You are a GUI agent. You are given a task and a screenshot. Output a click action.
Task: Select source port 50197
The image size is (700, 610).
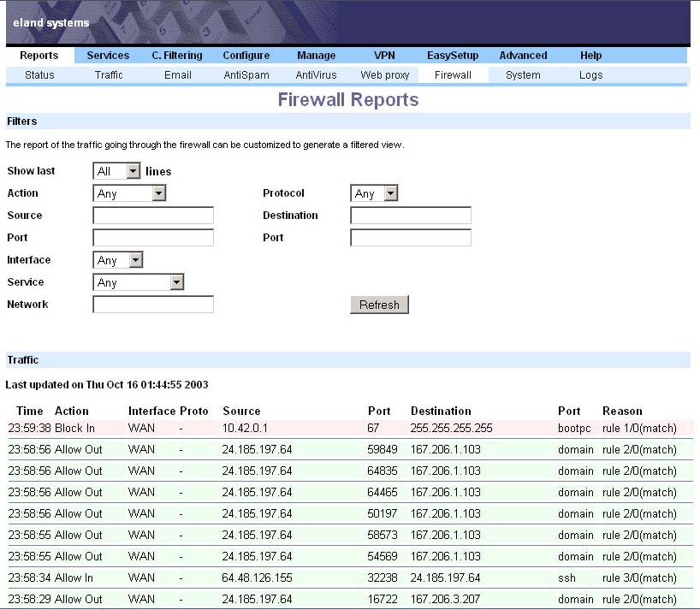coord(383,513)
